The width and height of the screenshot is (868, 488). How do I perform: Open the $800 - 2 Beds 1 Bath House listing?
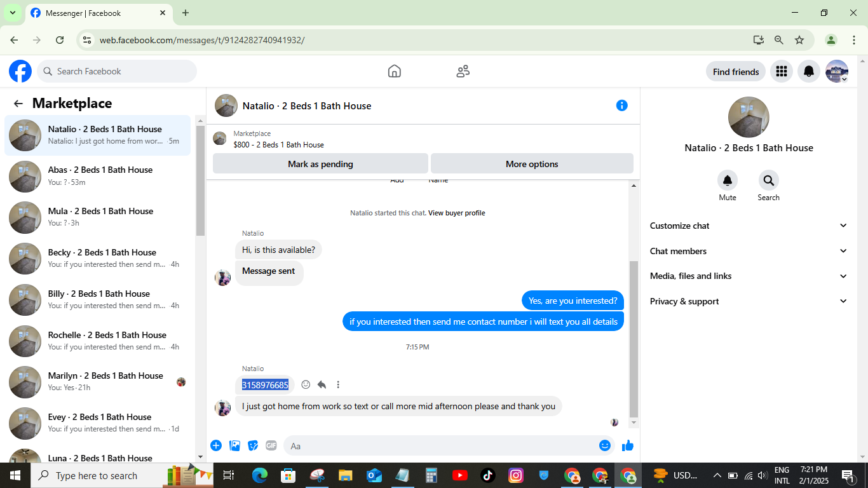[x=278, y=145]
